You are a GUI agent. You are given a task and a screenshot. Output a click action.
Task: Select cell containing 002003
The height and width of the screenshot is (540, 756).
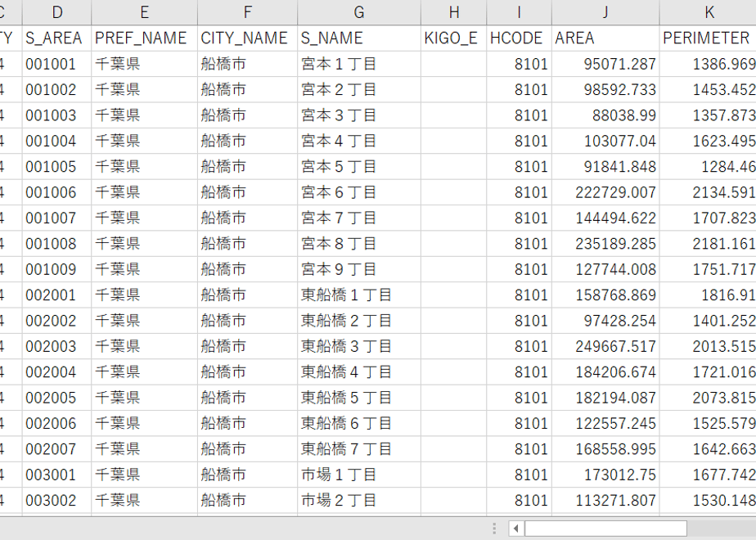click(57, 346)
